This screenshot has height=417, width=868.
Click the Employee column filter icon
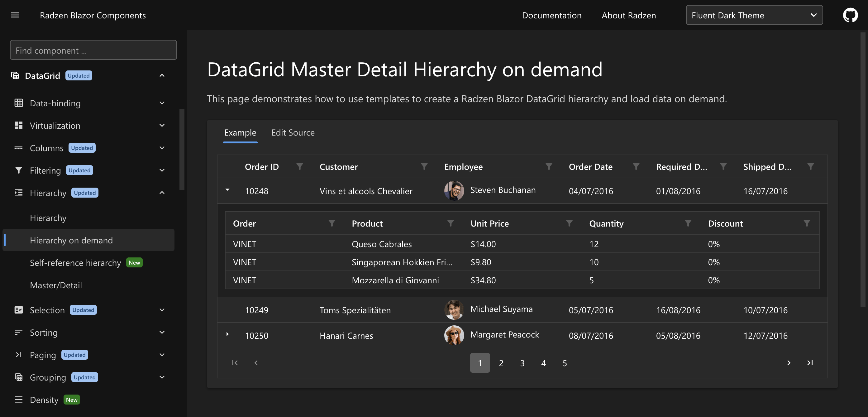[x=549, y=166]
